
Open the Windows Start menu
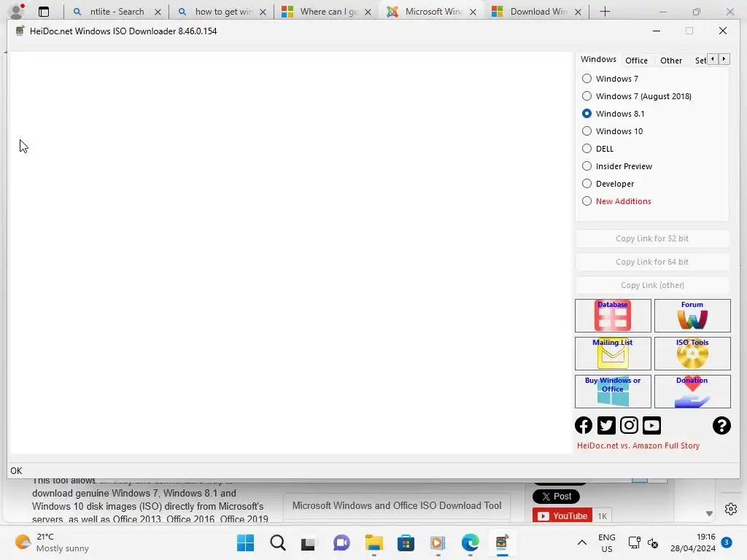(x=245, y=542)
